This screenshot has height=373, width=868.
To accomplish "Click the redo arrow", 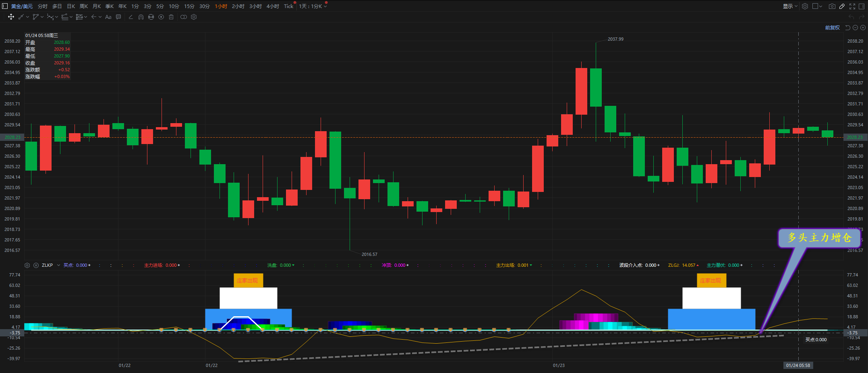I will tap(862, 17).
